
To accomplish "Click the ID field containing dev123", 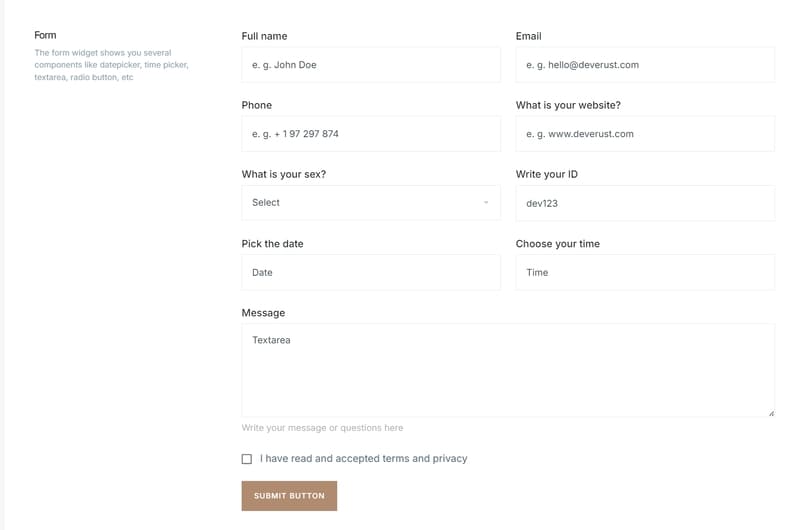I will coord(645,203).
